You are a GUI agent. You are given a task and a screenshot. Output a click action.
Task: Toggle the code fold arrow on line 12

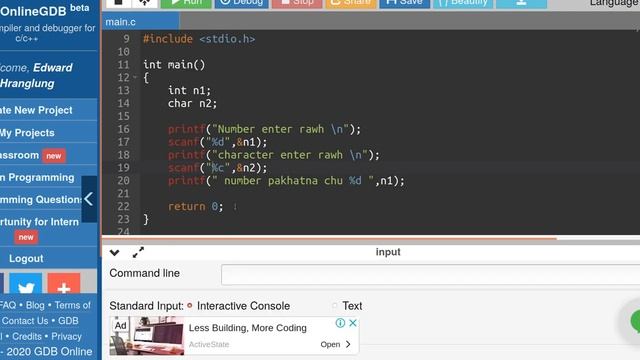pos(135,77)
